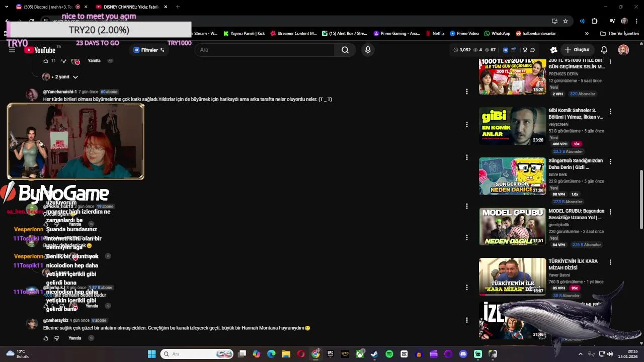Image resolution: width=644 pixels, height=362 pixels.
Task: Open Streamer Content bookmark
Action: click(293, 34)
